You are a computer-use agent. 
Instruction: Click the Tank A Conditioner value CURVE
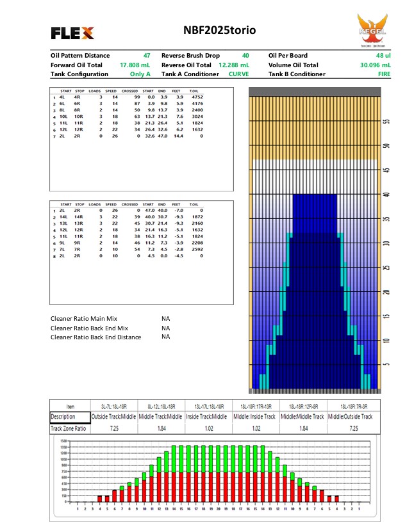238,74
